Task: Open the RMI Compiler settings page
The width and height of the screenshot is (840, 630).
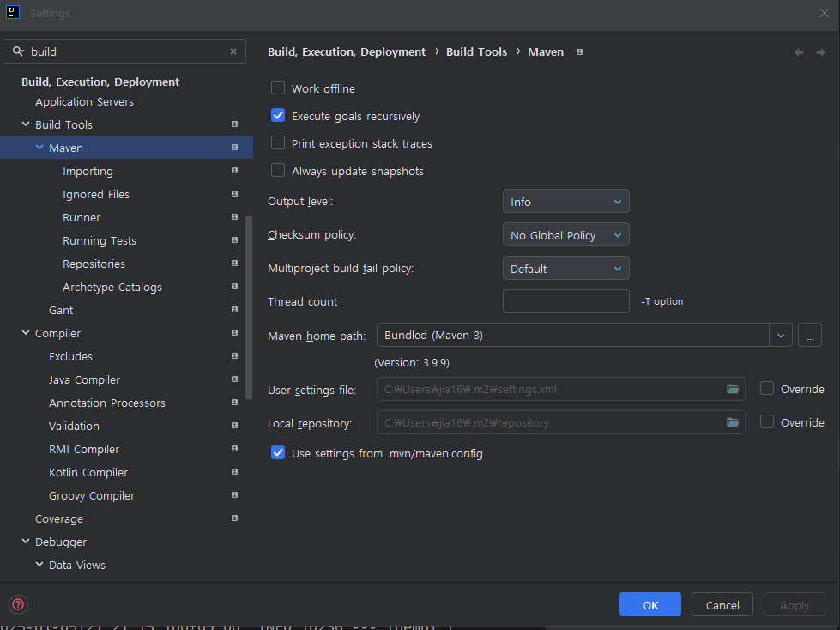Action: [84, 450]
